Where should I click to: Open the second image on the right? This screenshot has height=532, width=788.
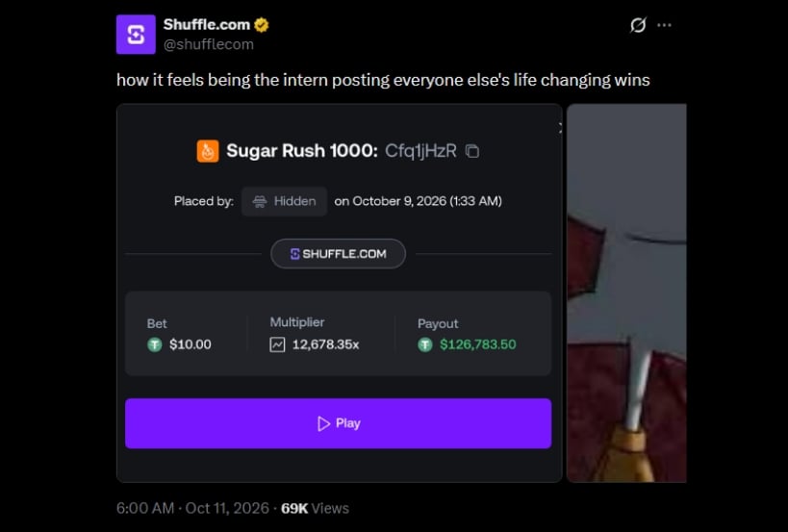[x=626, y=292]
